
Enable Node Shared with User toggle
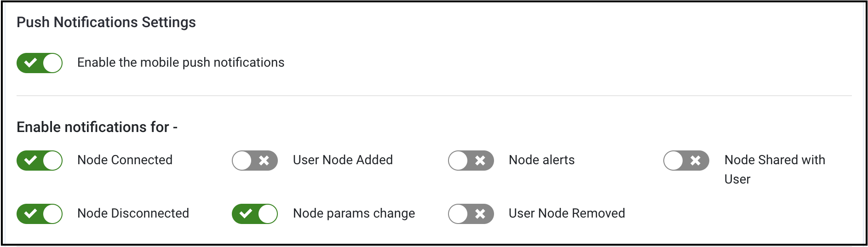686,161
